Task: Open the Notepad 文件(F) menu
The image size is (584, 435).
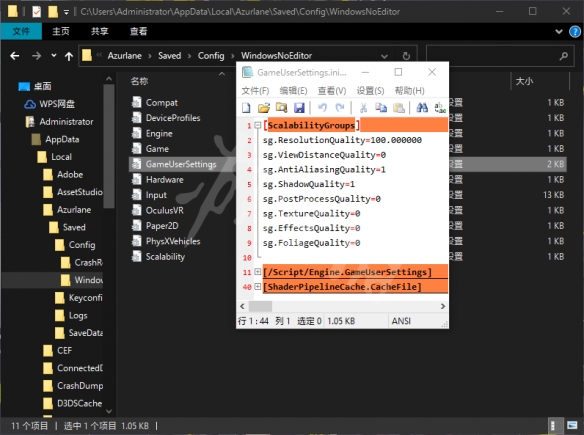Action: 255,91
